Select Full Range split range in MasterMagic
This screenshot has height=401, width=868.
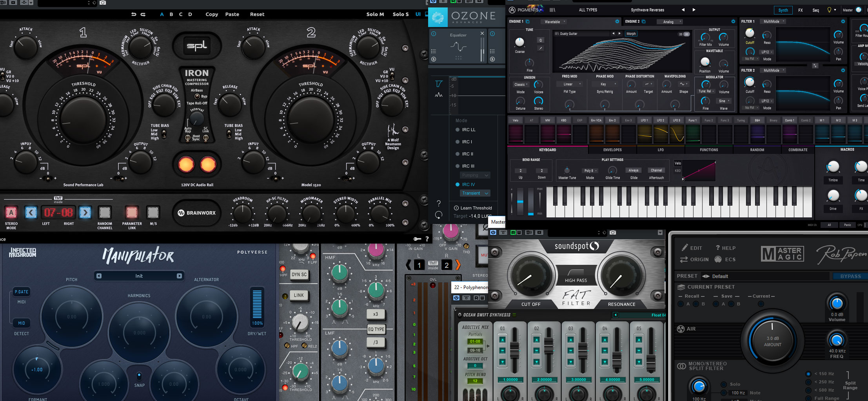(823, 398)
